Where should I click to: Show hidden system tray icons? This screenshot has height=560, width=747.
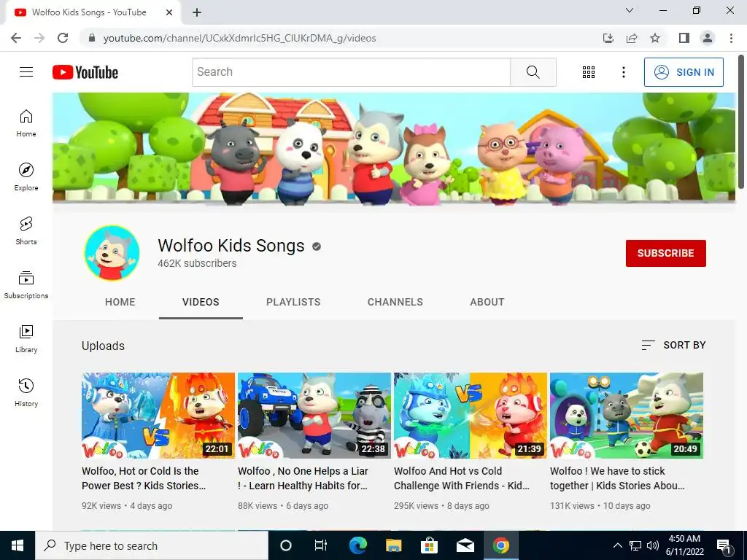click(617, 545)
